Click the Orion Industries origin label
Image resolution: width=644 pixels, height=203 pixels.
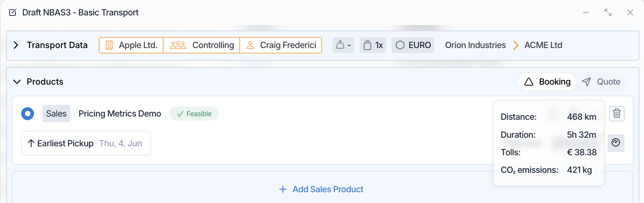pos(475,45)
